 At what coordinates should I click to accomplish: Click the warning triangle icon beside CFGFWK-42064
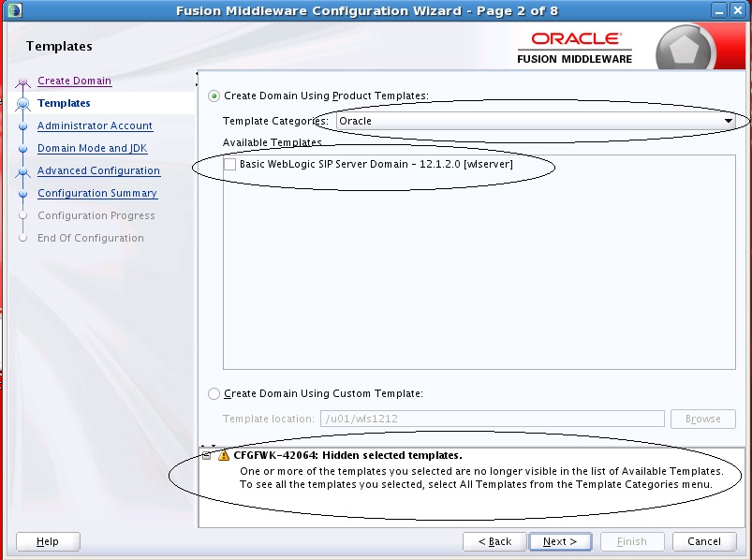pos(224,455)
